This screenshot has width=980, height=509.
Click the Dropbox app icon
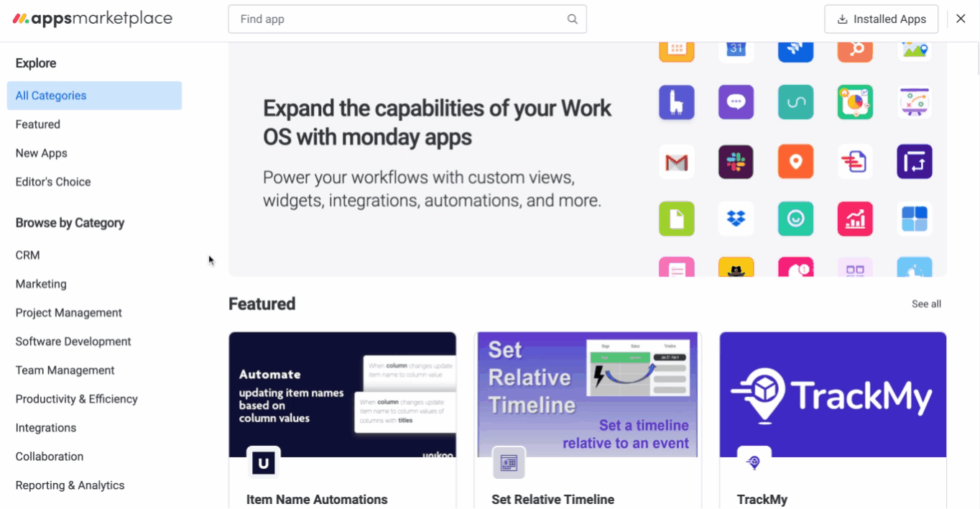[x=736, y=219]
